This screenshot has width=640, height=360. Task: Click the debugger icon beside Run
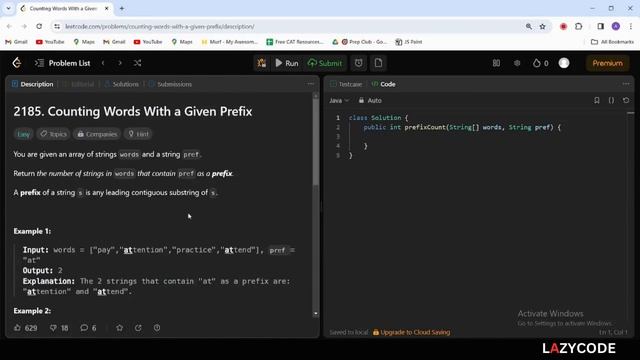(x=262, y=63)
